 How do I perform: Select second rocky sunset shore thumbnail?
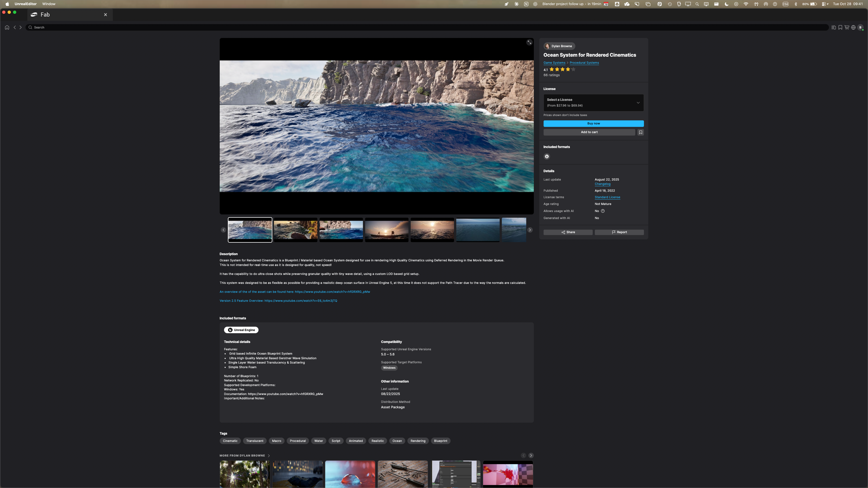(x=296, y=230)
